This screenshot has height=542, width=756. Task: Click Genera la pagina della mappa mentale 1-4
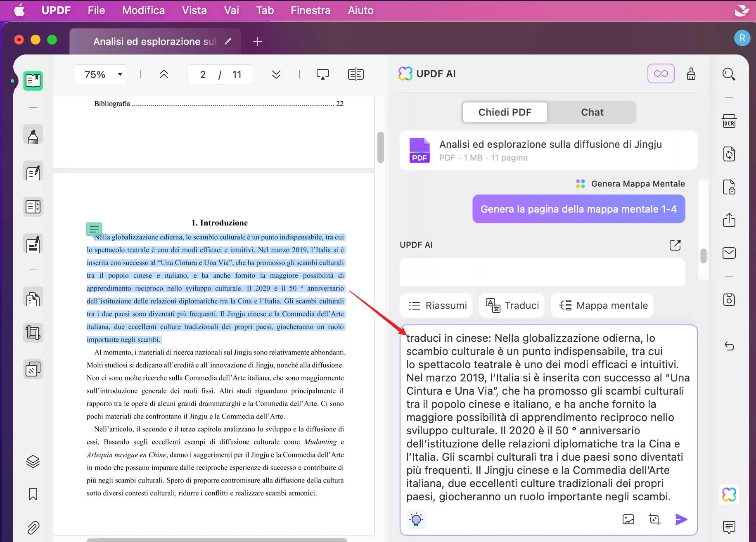[x=578, y=209]
